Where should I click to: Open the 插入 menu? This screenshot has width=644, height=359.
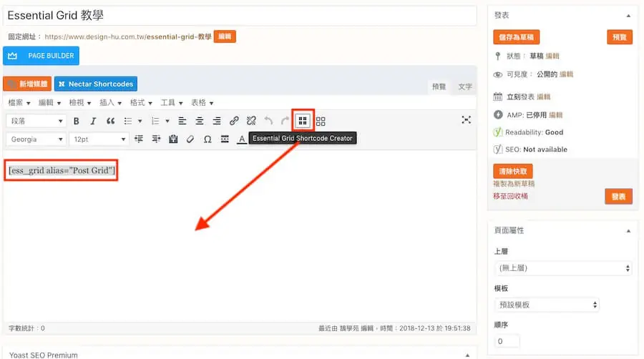click(x=110, y=102)
